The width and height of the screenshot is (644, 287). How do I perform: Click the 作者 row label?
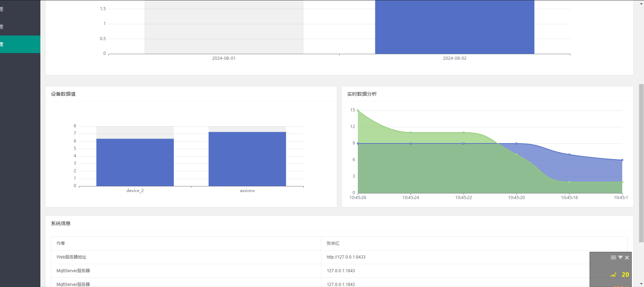coord(61,243)
